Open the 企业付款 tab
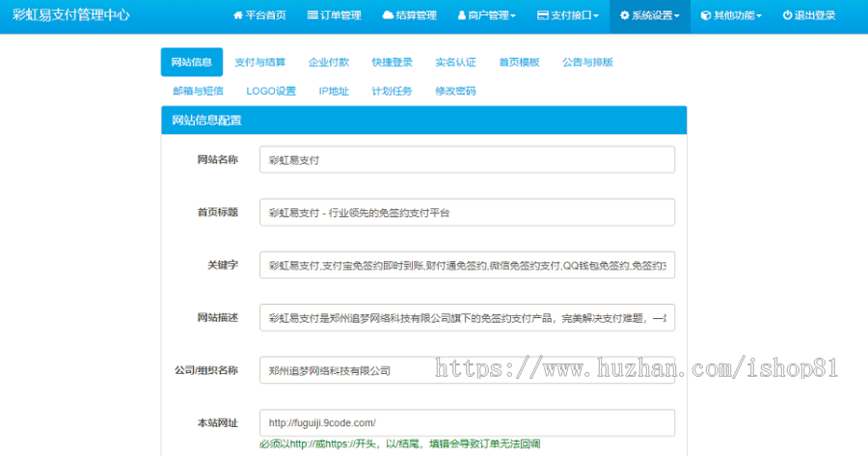 coord(329,62)
